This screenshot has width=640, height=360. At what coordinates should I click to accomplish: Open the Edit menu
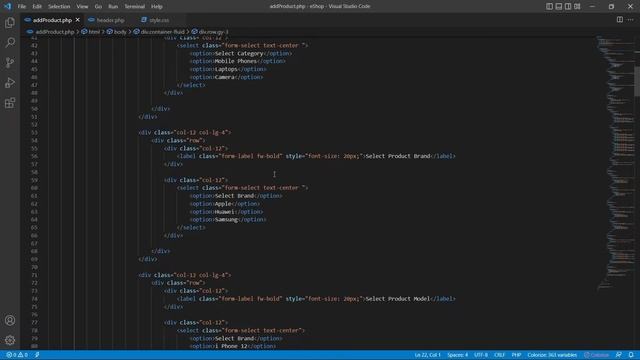[37, 7]
